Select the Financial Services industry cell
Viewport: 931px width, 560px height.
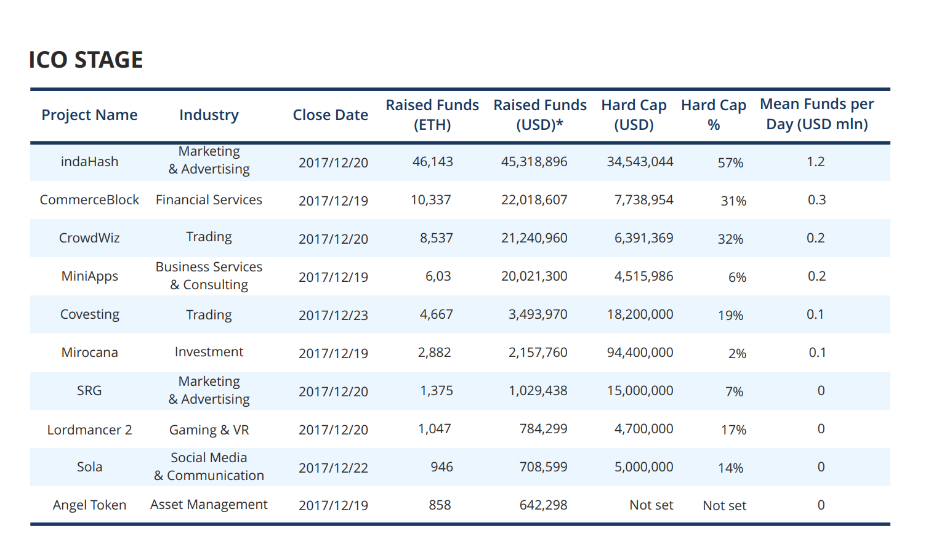point(209,200)
